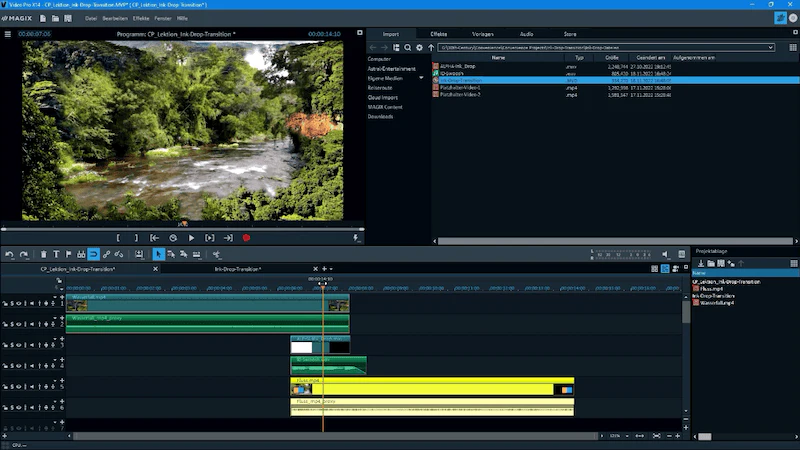
Task: Play the program monitor video
Action: point(191,238)
